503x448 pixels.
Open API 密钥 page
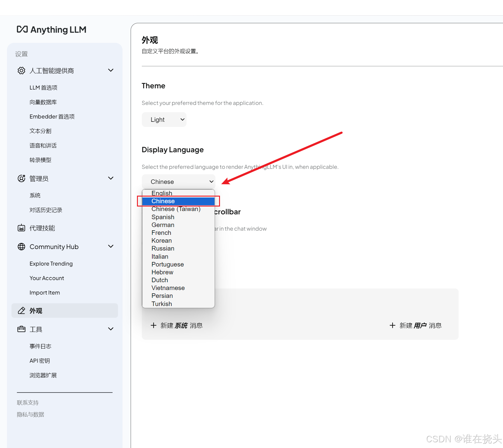40,361
